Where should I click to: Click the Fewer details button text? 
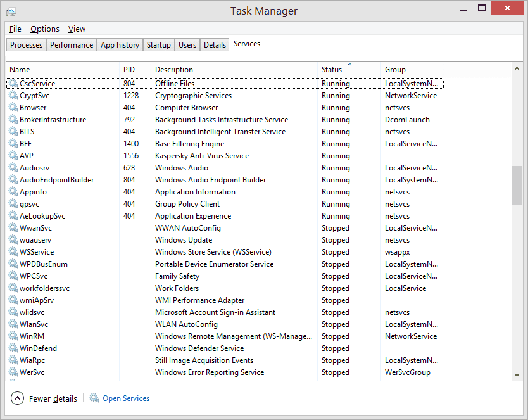53,399
